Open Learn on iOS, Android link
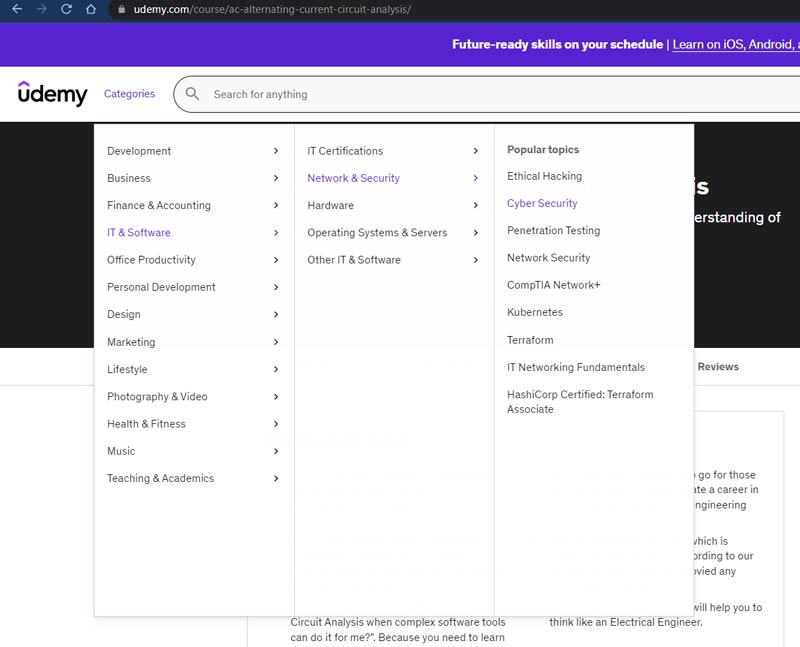The height and width of the screenshot is (647, 800). pos(736,44)
